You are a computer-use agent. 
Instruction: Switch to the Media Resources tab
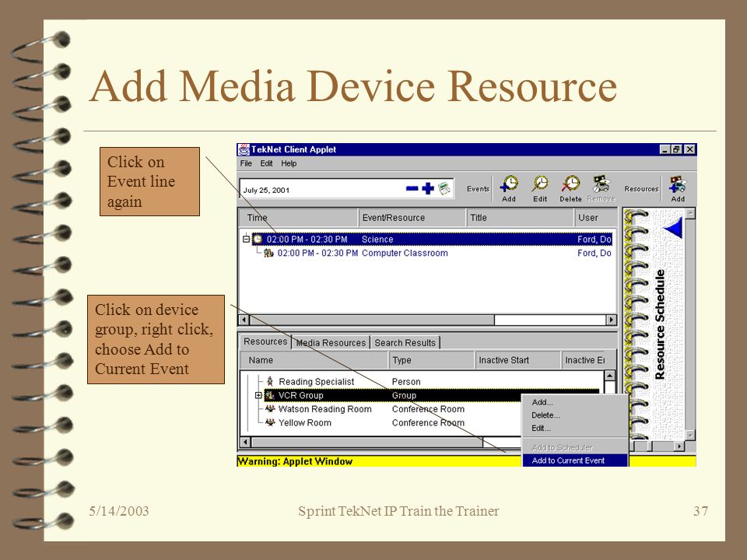click(x=331, y=343)
